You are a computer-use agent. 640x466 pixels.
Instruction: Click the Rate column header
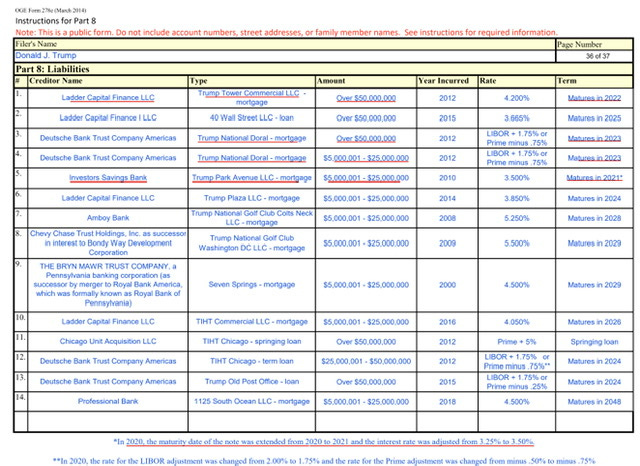tap(488, 81)
